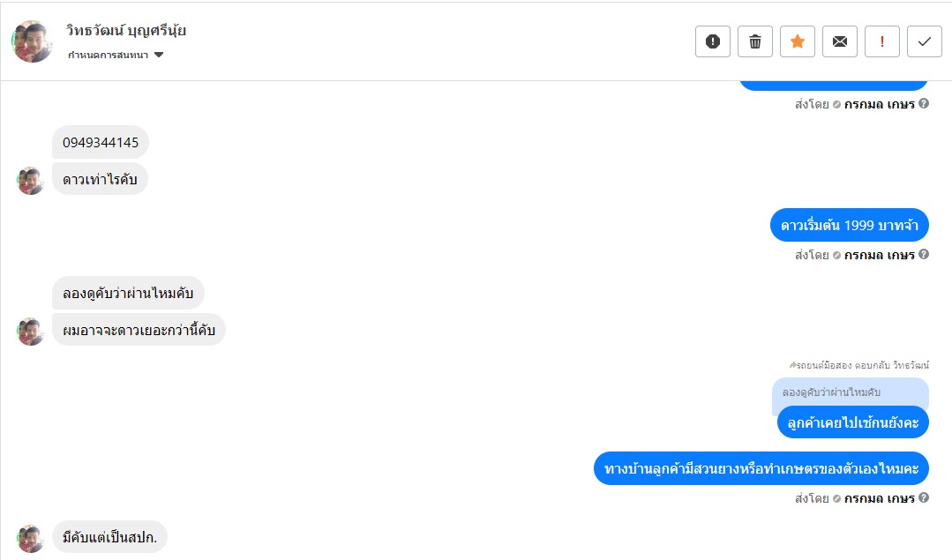952x560 pixels.
Task: Expand the กำหนดการสนทนา dropdown arrow
Action: coord(159,55)
